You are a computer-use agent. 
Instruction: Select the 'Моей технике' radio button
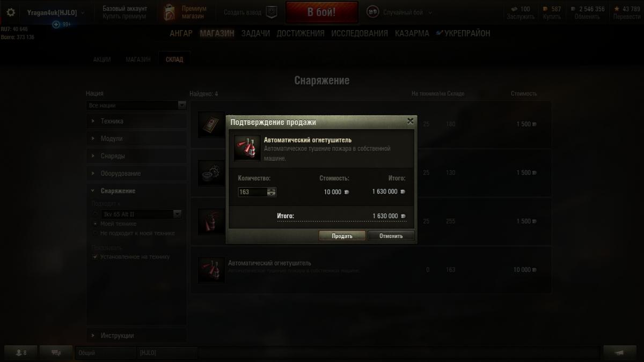pyautogui.click(x=95, y=224)
